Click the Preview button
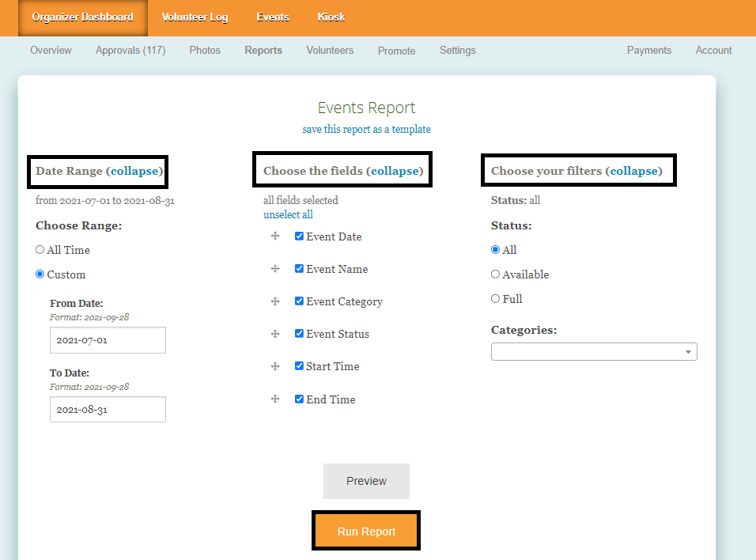This screenshot has width=756, height=560. click(x=366, y=481)
